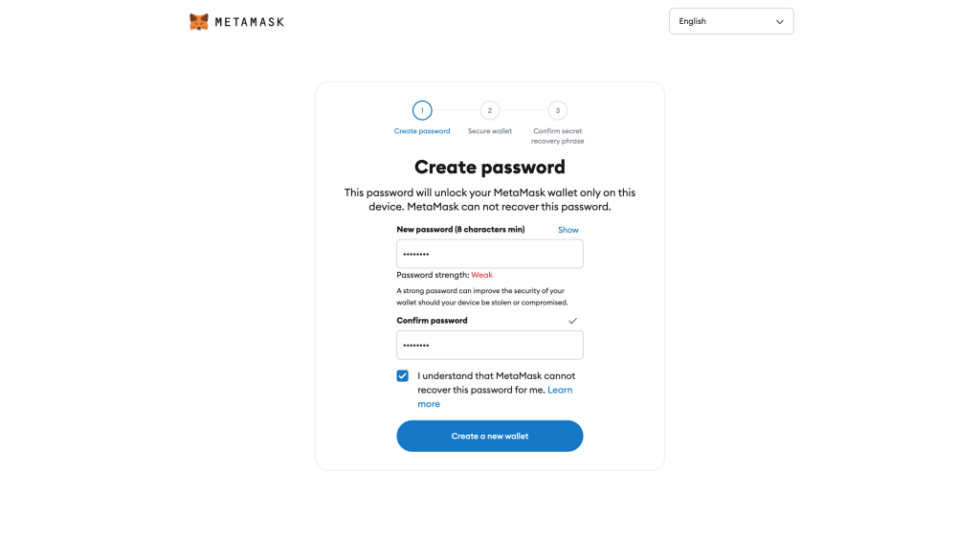
Task: Click the chevron arrow in language selector
Action: click(x=780, y=21)
